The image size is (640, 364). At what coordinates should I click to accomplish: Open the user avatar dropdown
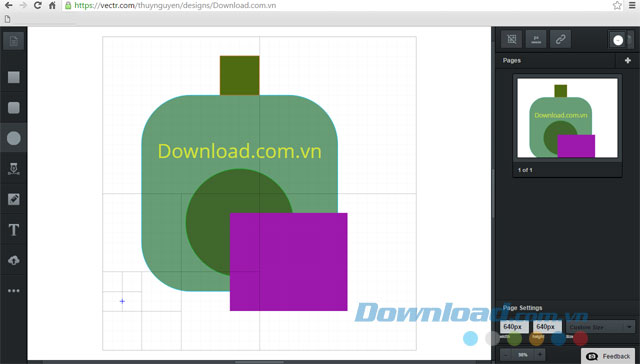[620, 40]
